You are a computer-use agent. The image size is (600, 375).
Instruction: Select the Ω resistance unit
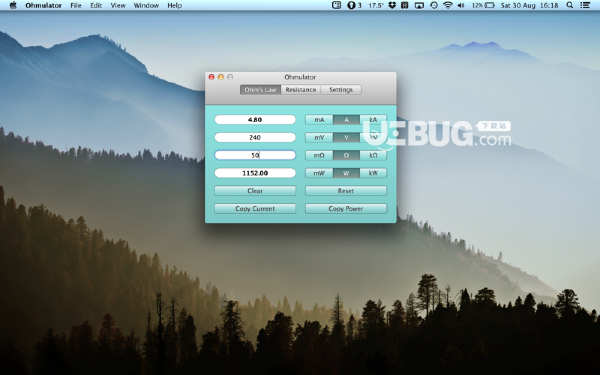(x=346, y=155)
